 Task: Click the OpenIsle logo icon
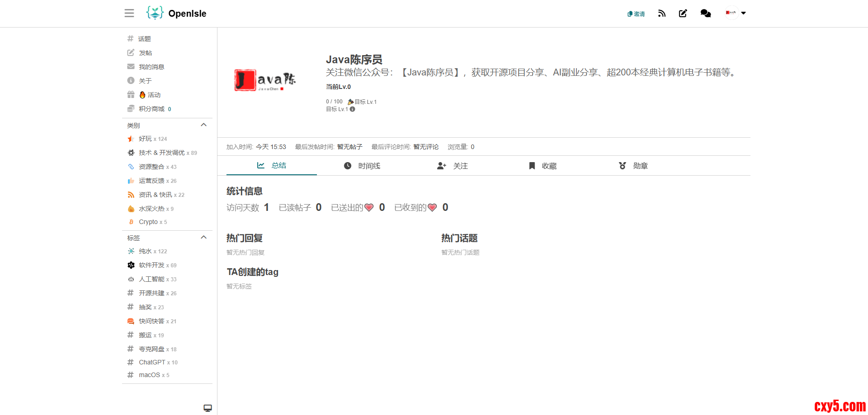click(155, 13)
